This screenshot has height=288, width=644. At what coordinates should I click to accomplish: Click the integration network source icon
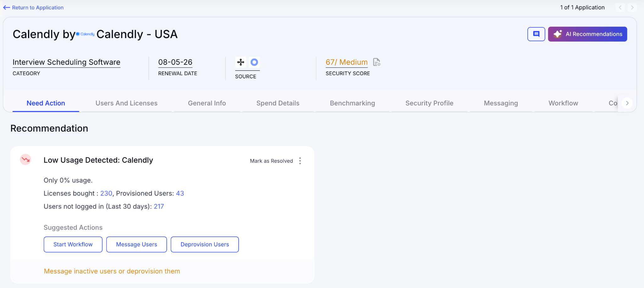point(241,62)
